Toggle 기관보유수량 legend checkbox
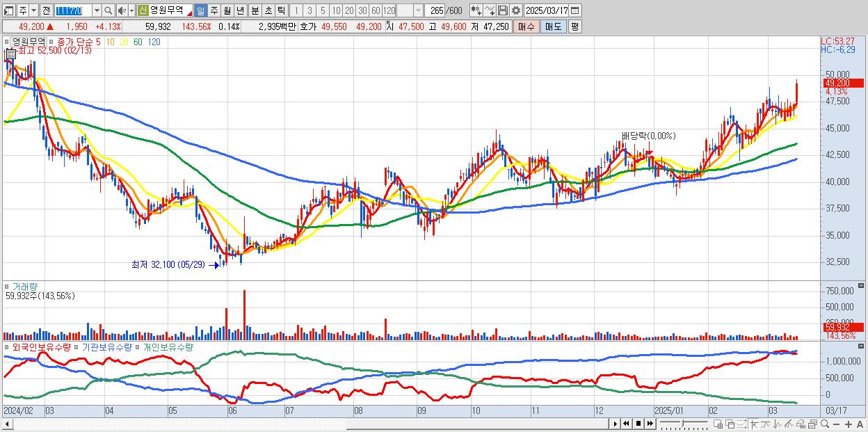The width and height of the screenshot is (868, 432). click(x=78, y=346)
